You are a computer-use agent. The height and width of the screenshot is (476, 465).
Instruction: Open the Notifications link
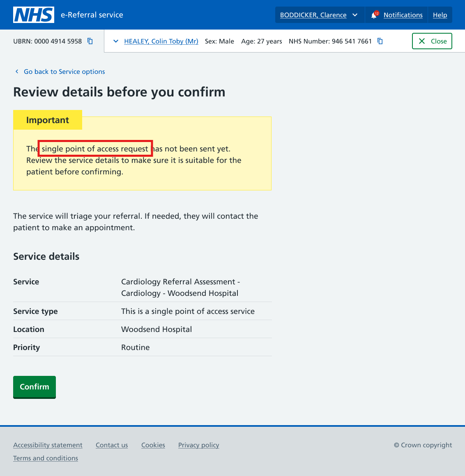point(403,15)
